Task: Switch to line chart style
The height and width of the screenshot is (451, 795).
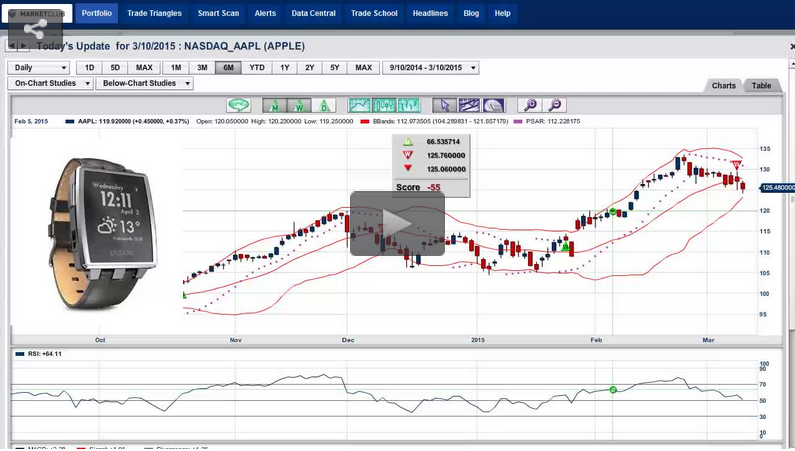Action: point(359,105)
